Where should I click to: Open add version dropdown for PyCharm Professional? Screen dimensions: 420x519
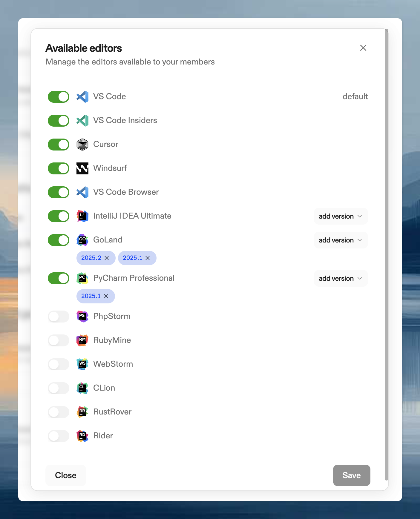tap(341, 278)
